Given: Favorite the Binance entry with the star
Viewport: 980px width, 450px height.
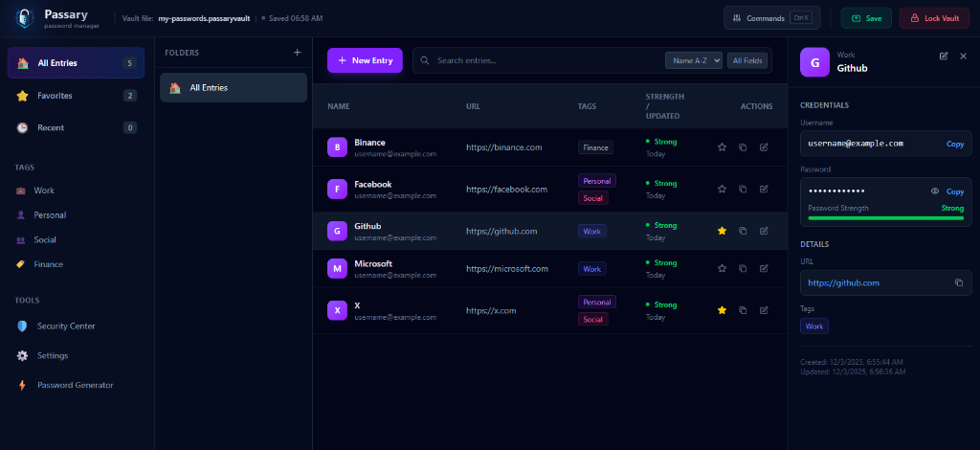Looking at the screenshot, I should pos(722,146).
